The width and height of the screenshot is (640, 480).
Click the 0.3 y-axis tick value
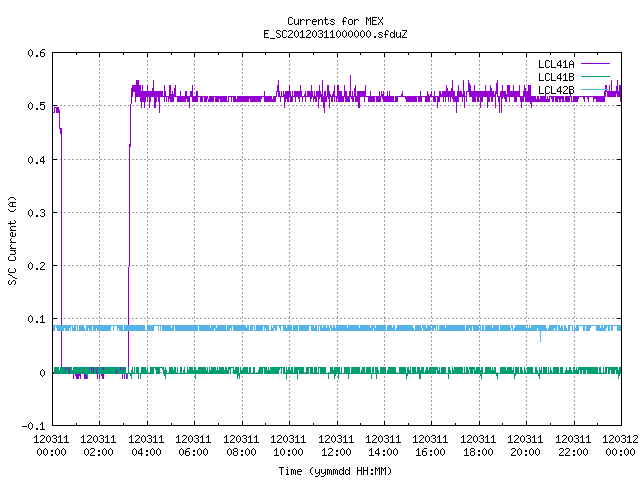(36, 213)
